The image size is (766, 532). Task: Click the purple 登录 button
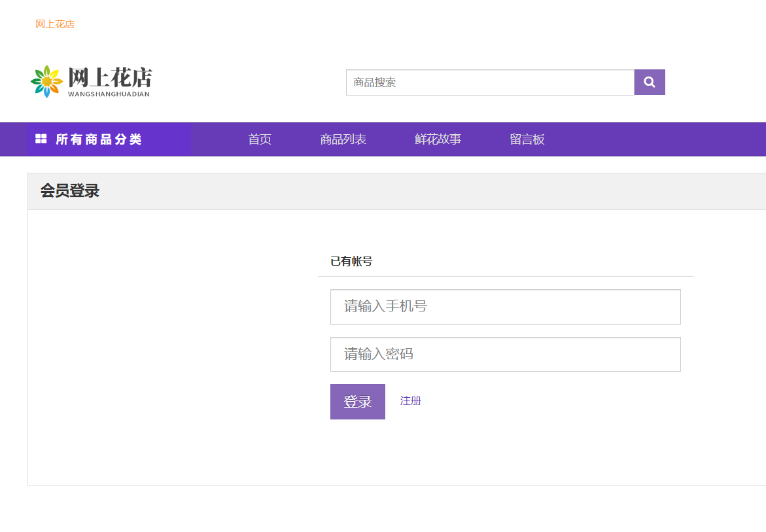click(358, 402)
